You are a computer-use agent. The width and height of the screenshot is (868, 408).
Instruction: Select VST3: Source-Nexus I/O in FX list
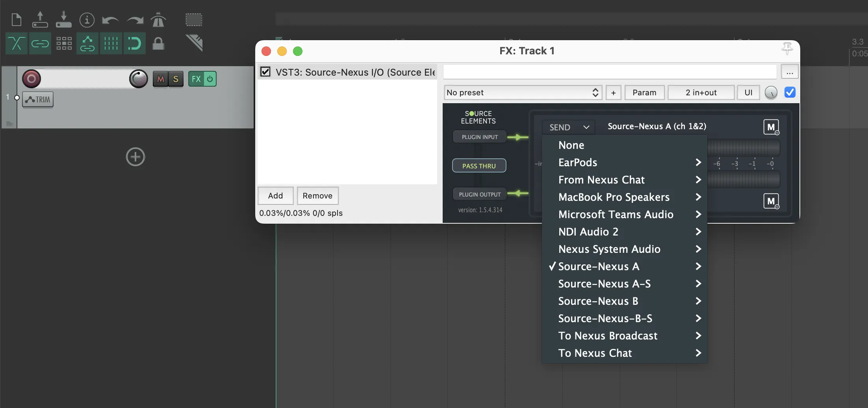(x=347, y=72)
